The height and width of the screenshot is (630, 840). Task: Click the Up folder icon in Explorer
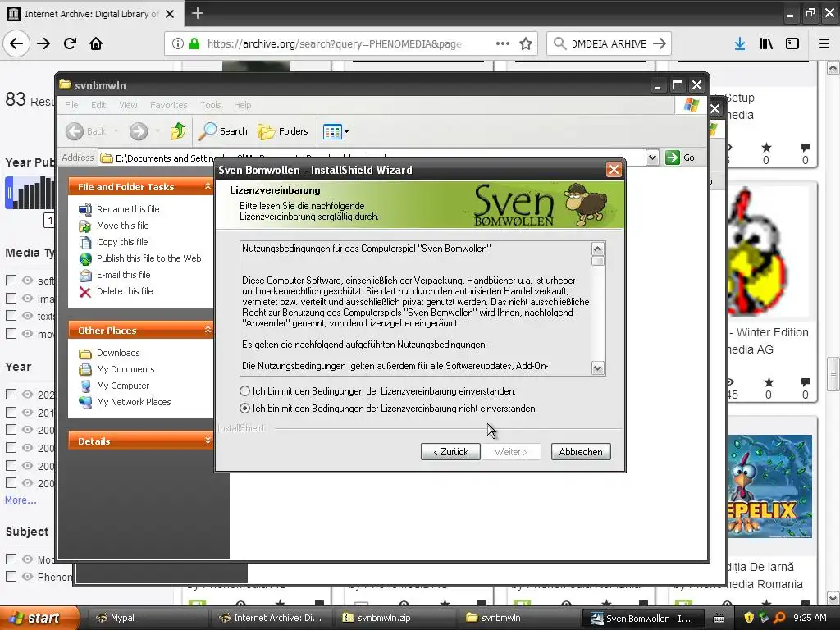(x=178, y=131)
